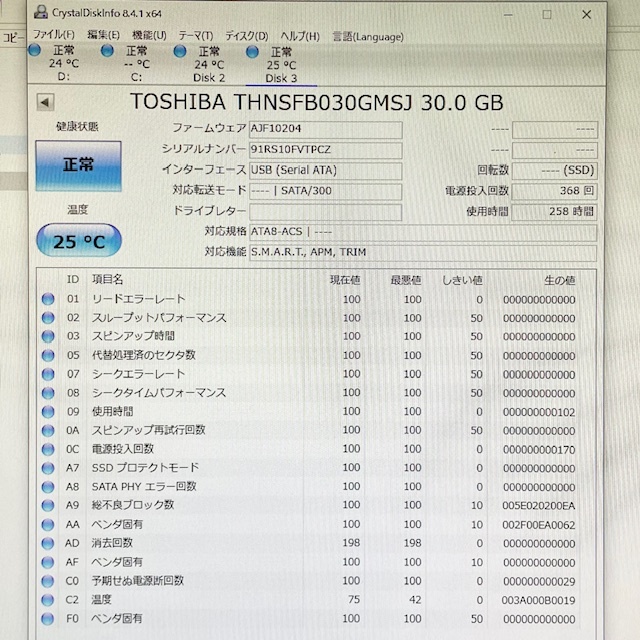Click the TOSHIBA THNSFB030GMSJ 30.0 GB title
This screenshot has width=640, height=640.
pyautogui.click(x=317, y=102)
